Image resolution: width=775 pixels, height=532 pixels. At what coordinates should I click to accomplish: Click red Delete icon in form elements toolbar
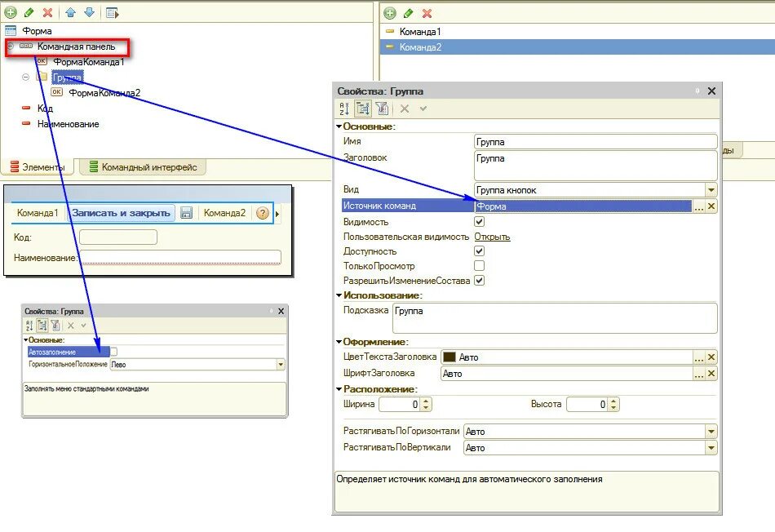click(47, 12)
